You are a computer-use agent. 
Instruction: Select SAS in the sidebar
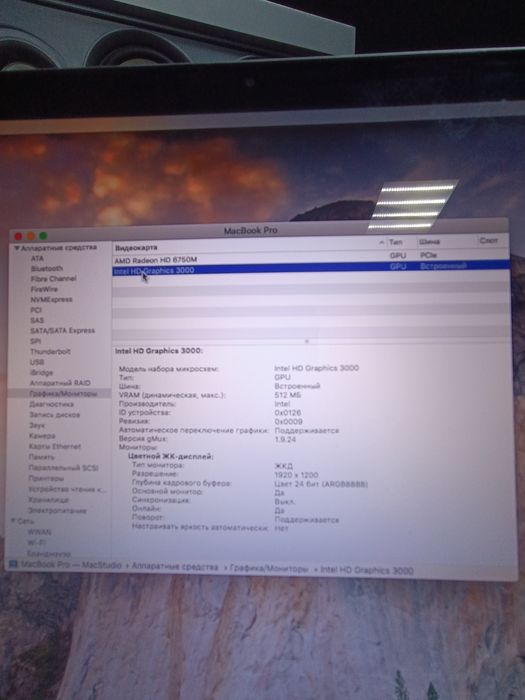pos(37,320)
